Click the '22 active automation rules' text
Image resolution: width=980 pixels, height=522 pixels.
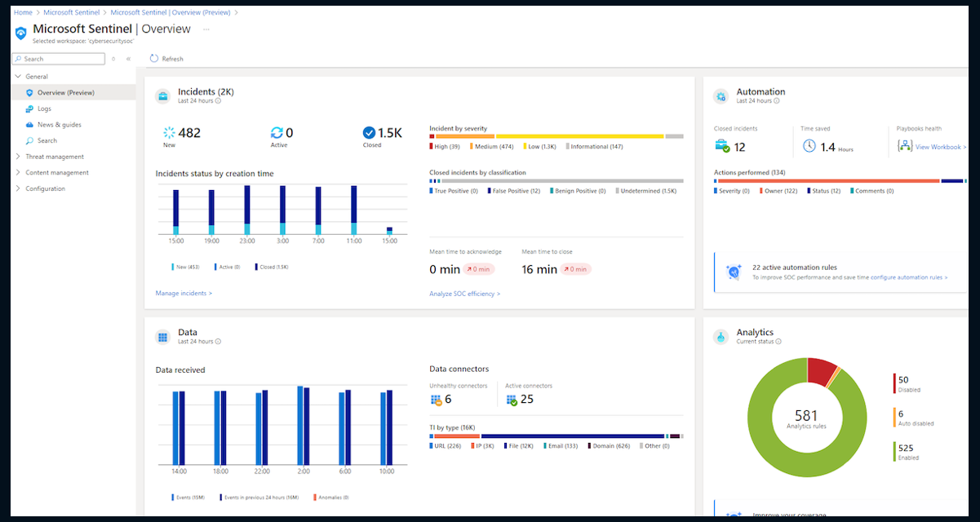[x=795, y=268]
